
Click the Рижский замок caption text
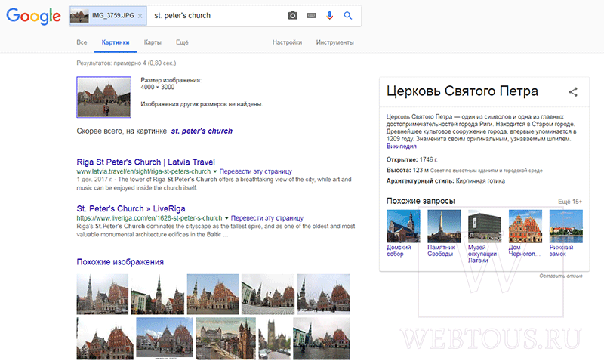(x=561, y=251)
